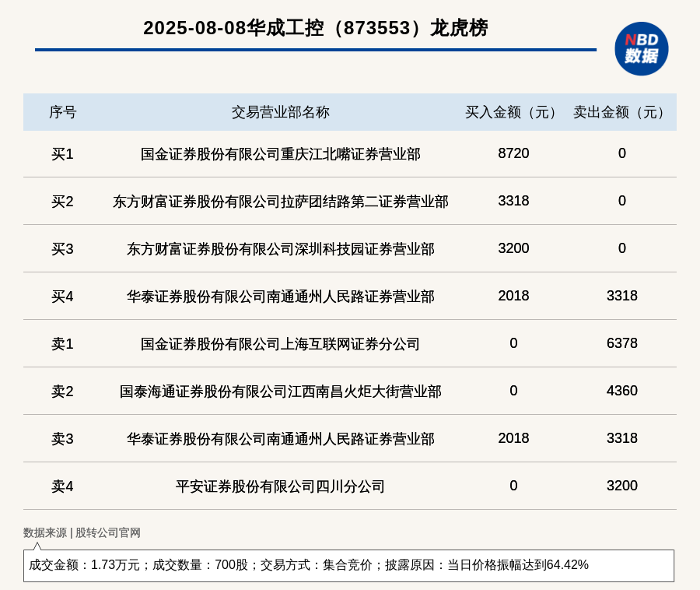Viewport: 700px width, 590px height.
Task: Click sell amount 0 in 买2 row
Action: pos(622,201)
